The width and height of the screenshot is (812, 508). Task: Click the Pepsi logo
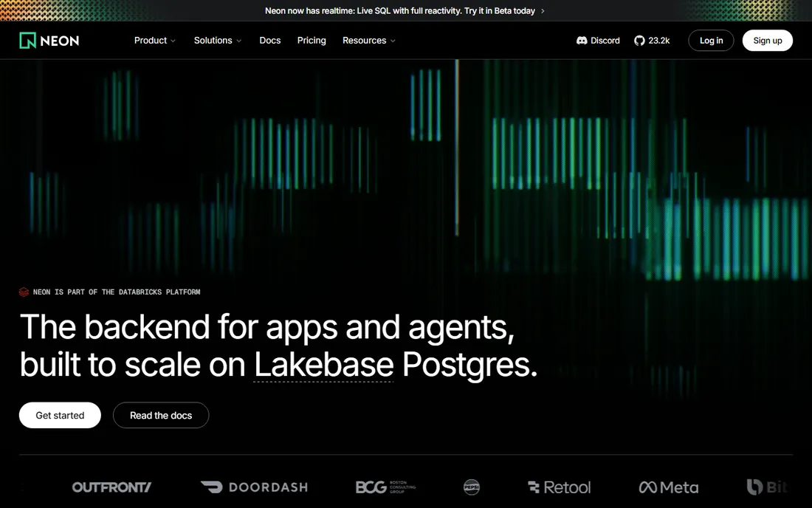(471, 487)
